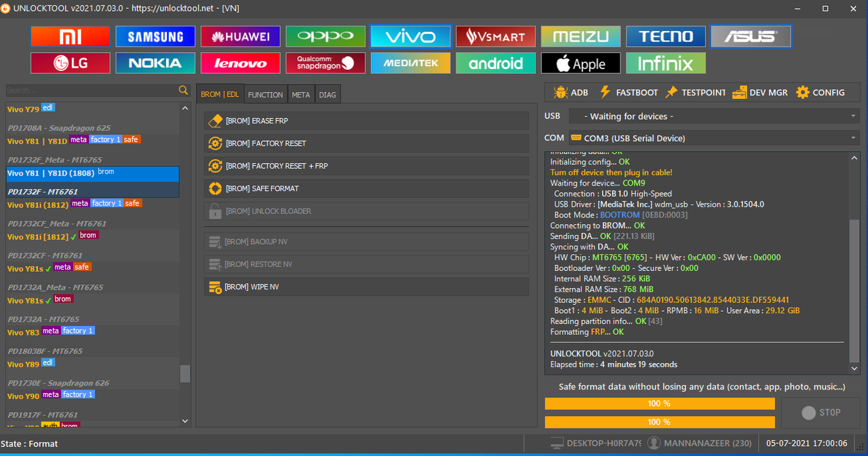868x456 pixels.
Task: Choose the Android tile
Action: coord(496,63)
